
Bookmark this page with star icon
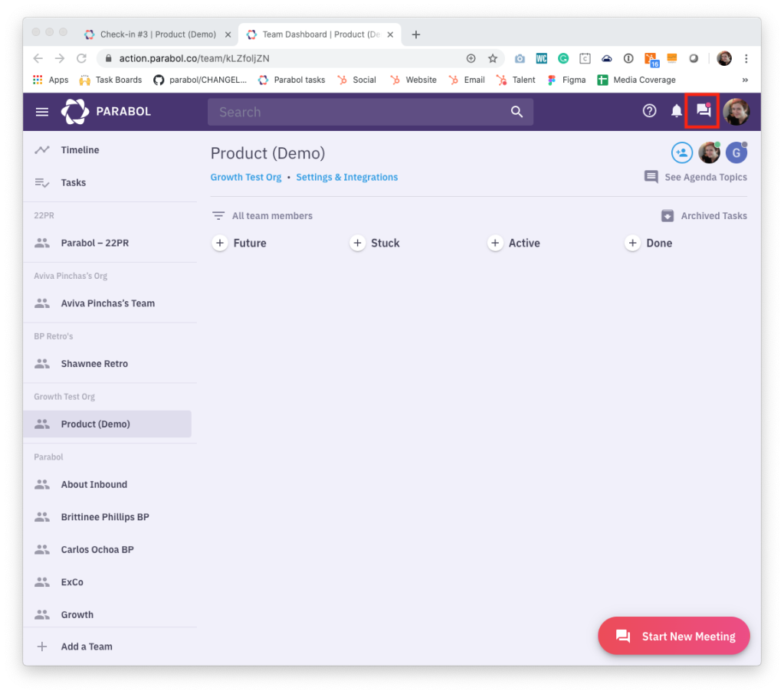(x=493, y=58)
